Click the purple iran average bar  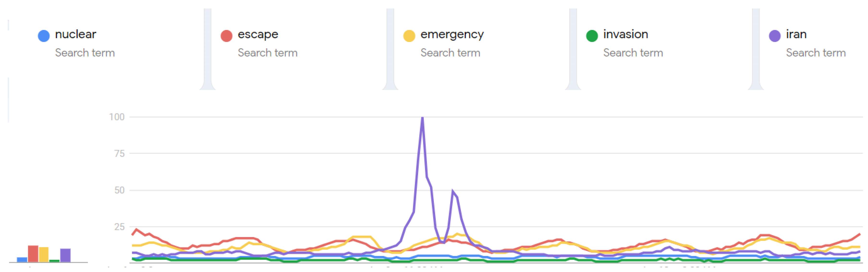(x=65, y=255)
